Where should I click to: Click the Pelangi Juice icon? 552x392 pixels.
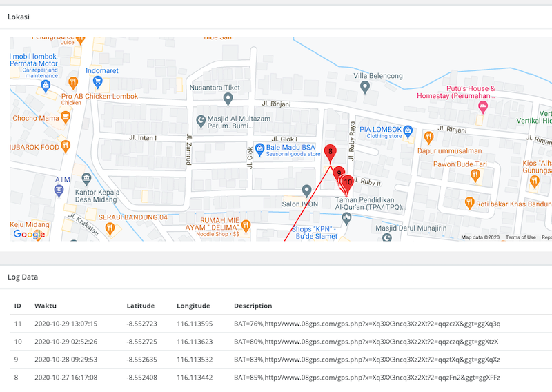point(80,39)
